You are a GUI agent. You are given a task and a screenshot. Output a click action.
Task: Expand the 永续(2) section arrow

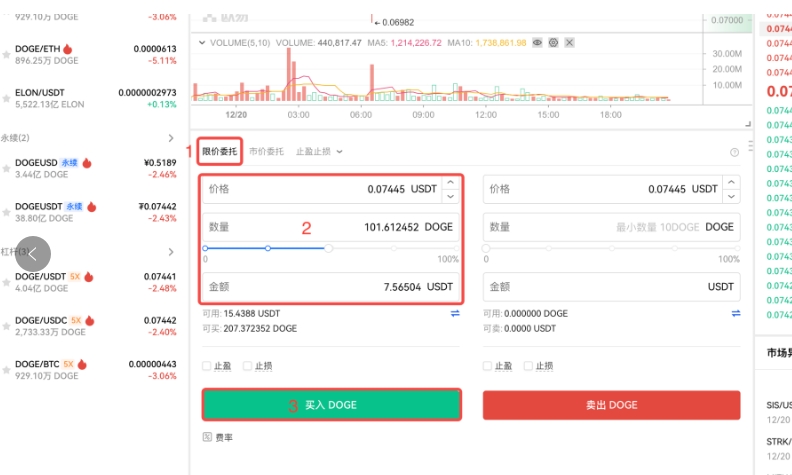(171, 138)
